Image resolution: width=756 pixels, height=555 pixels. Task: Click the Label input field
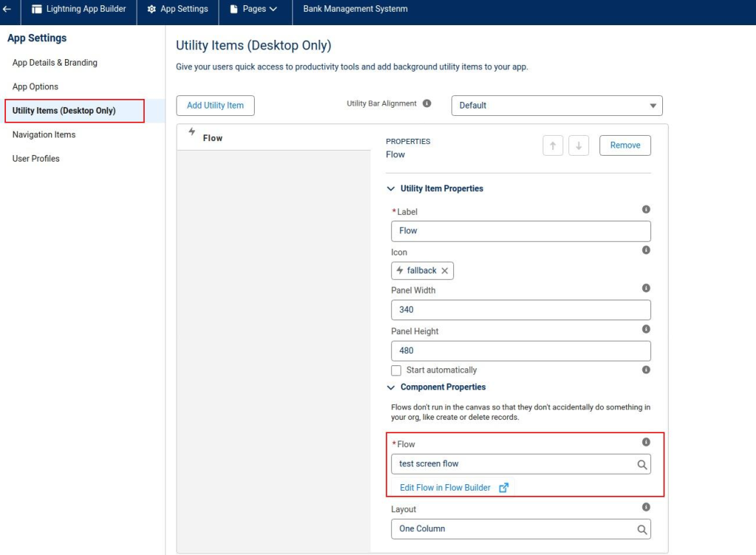point(520,231)
